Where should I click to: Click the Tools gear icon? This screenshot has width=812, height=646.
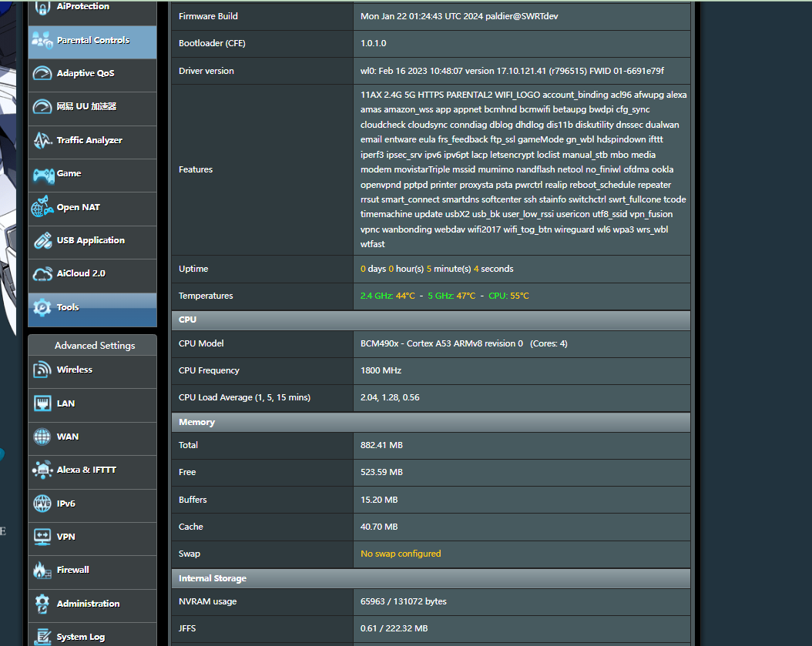click(42, 307)
